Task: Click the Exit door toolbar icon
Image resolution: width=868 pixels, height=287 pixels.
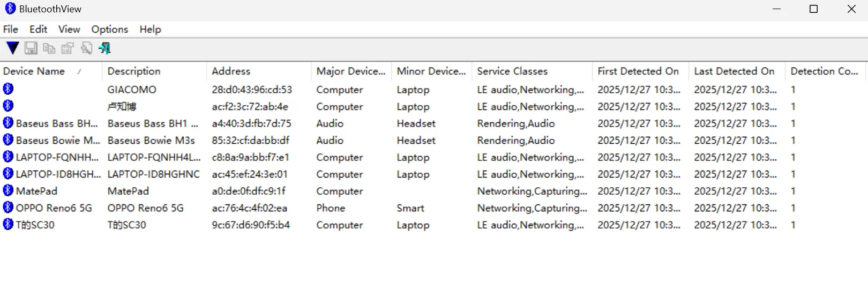Action: click(104, 48)
